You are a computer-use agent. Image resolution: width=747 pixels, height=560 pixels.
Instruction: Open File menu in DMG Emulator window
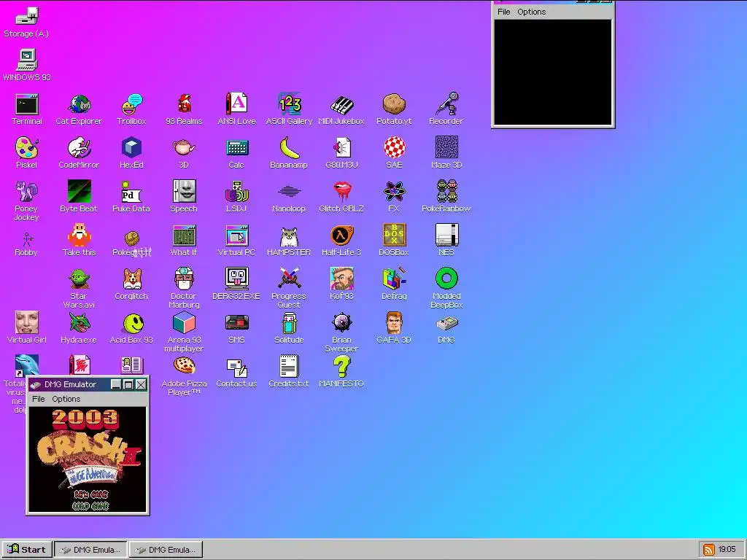(x=38, y=399)
